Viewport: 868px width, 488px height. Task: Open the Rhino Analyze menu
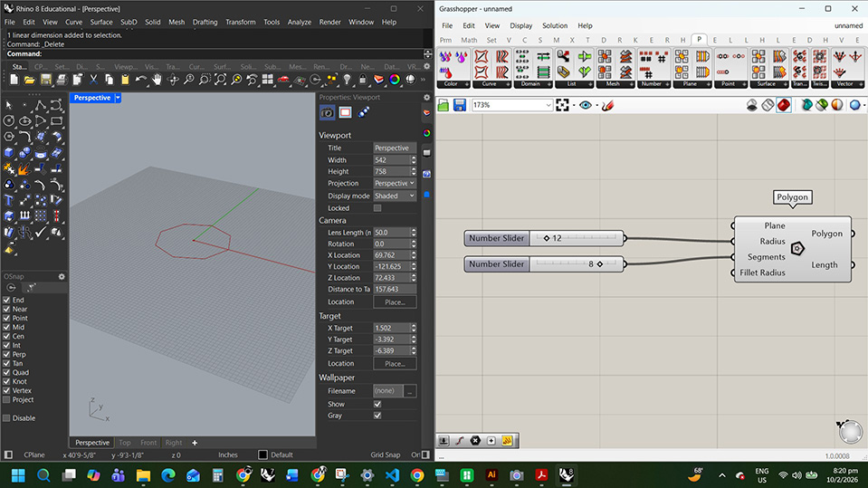[x=299, y=22]
